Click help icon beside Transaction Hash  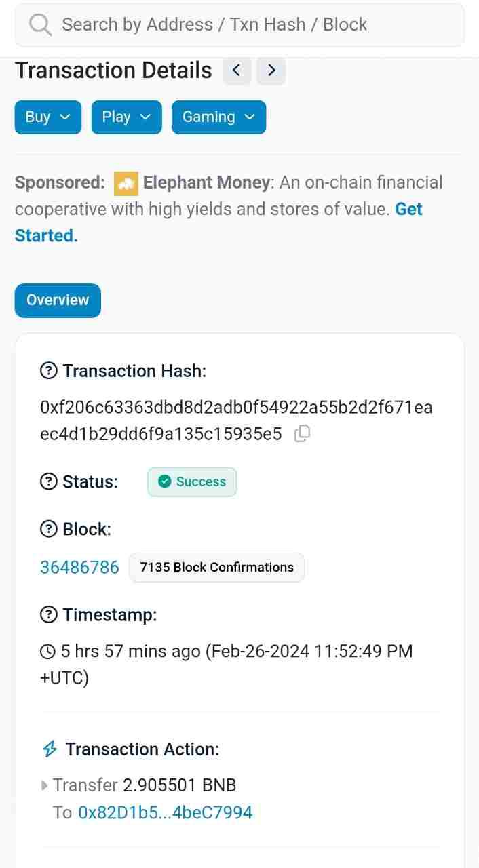49,371
